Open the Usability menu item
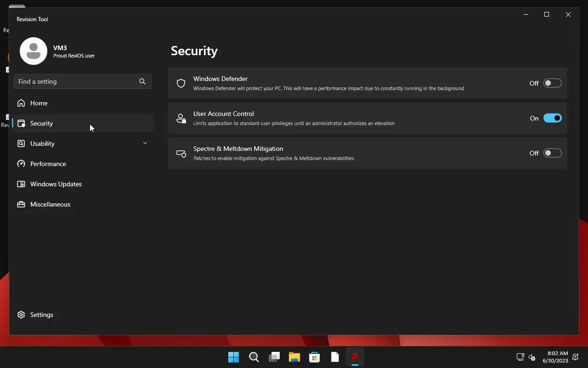The height and width of the screenshot is (368, 588). pyautogui.click(x=83, y=144)
